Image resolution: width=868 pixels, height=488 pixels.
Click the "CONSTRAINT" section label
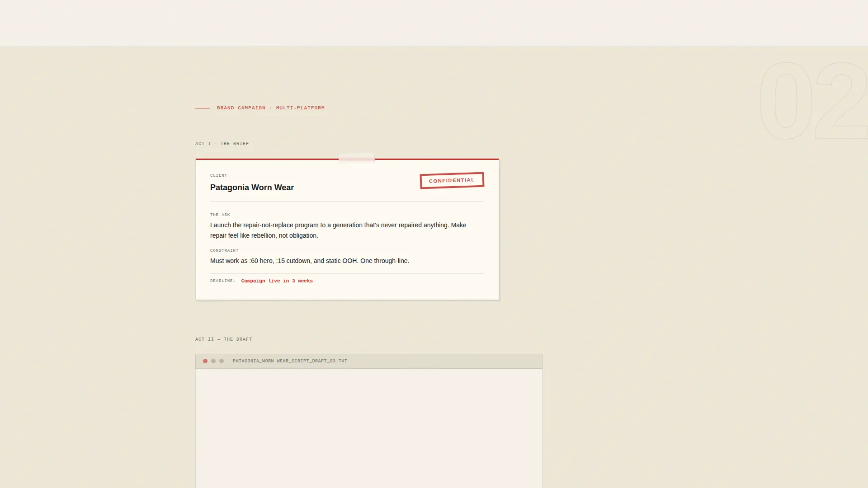[x=224, y=250]
